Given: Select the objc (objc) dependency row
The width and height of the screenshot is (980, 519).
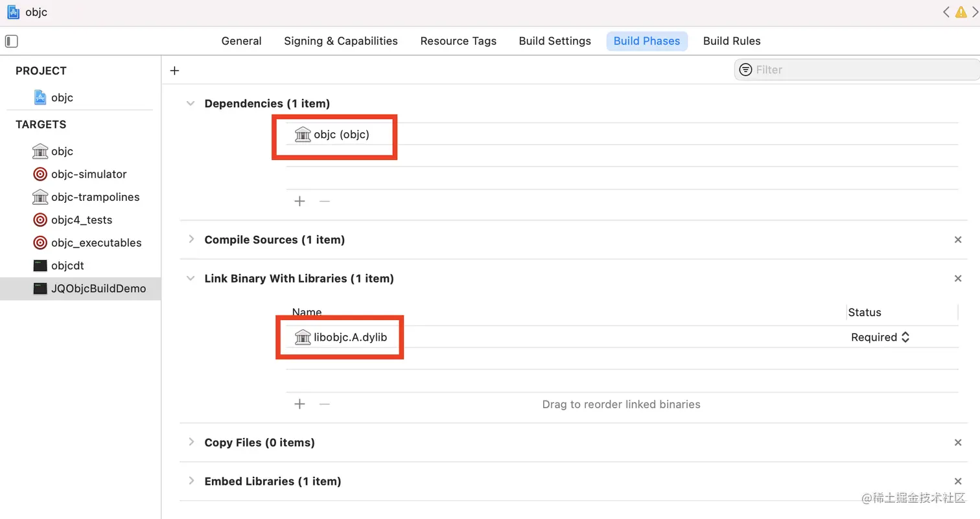Looking at the screenshot, I should click(x=622, y=135).
